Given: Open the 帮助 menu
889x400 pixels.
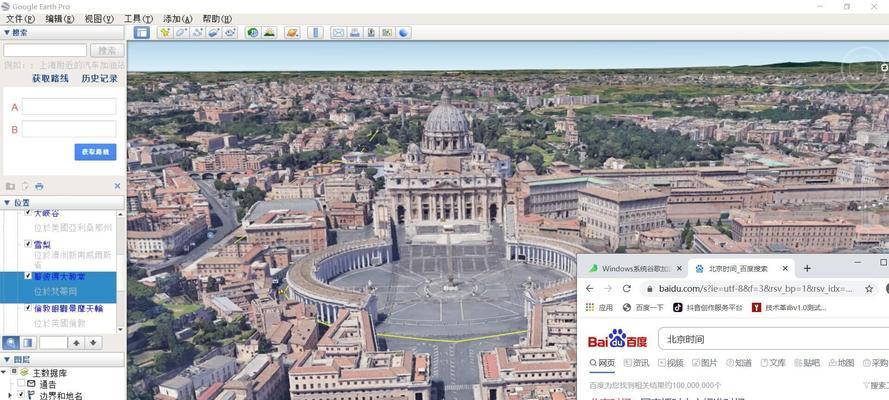Looking at the screenshot, I should 217,19.
